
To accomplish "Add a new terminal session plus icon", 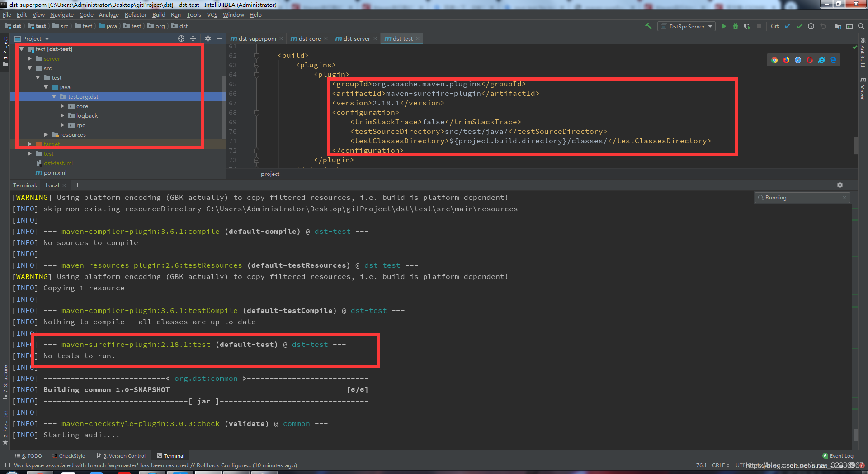I will pos(78,185).
